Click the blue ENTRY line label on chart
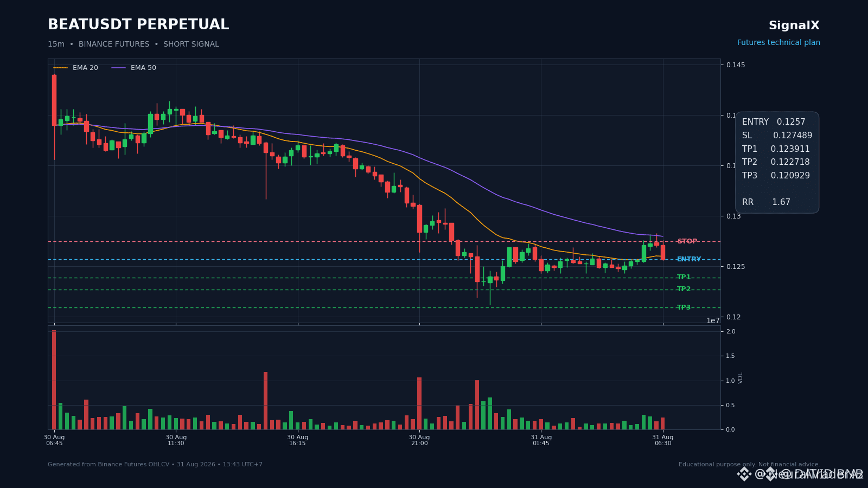 (x=689, y=259)
